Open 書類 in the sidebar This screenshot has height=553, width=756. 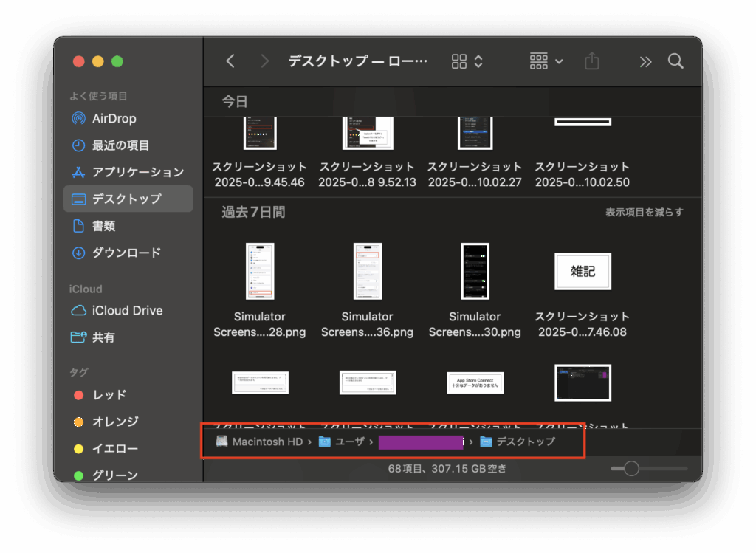click(x=128, y=226)
